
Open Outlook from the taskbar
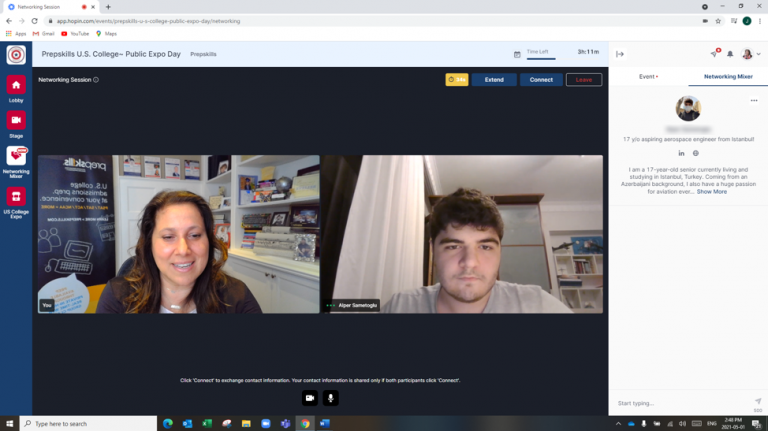(x=187, y=424)
